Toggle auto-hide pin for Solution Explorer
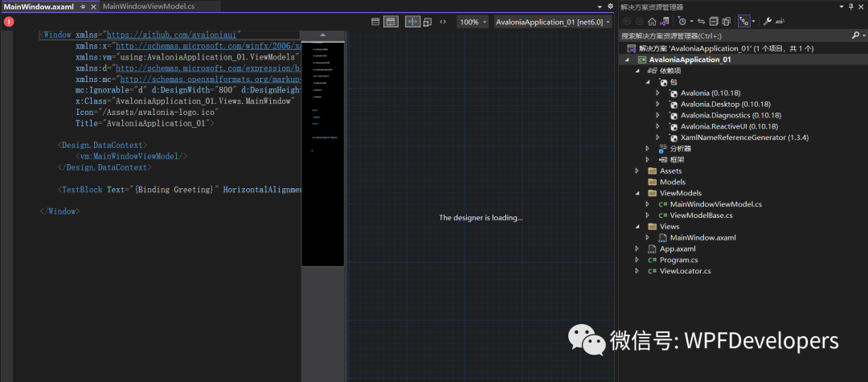The image size is (868, 382). pyautogui.click(x=851, y=6)
